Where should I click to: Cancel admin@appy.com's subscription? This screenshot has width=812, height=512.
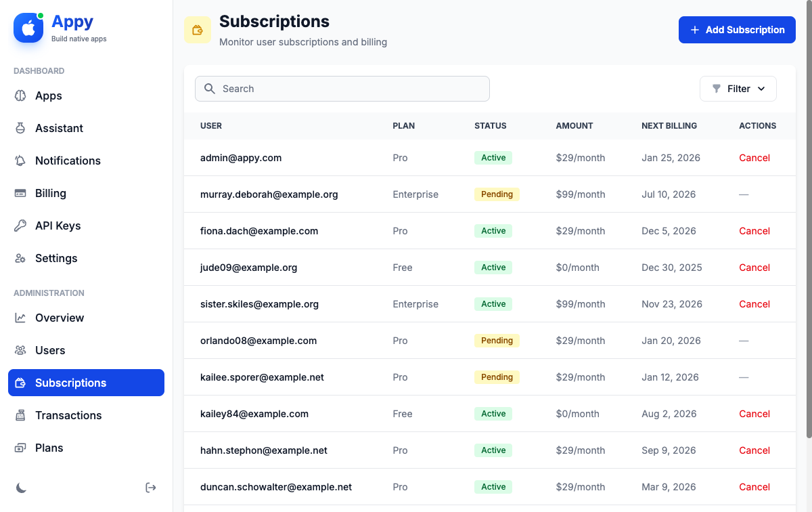point(754,158)
